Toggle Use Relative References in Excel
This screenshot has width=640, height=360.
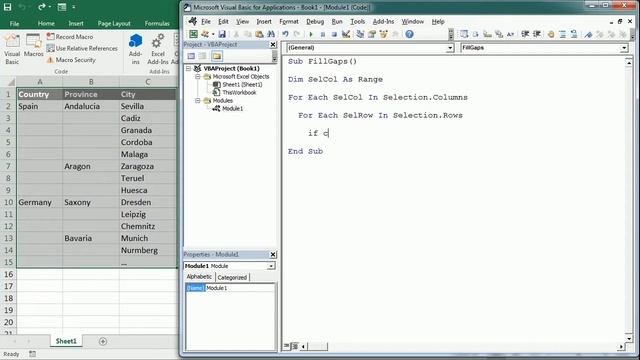coord(82,48)
